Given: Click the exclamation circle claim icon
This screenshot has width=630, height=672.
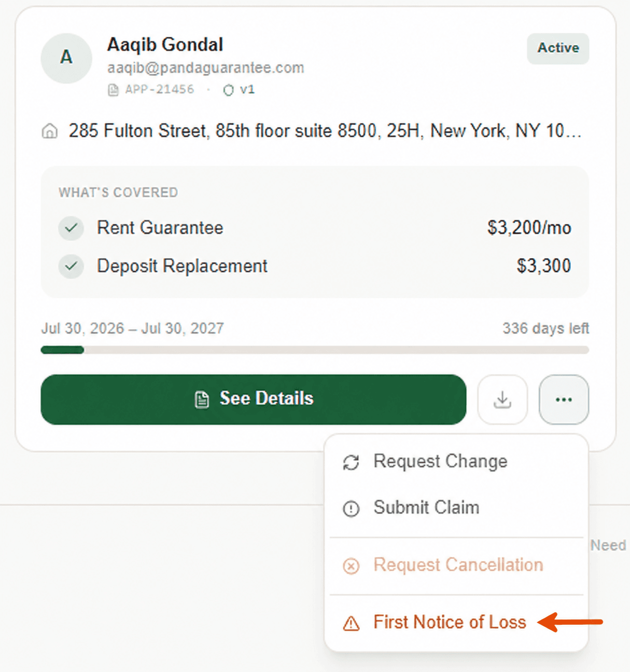Looking at the screenshot, I should (351, 509).
